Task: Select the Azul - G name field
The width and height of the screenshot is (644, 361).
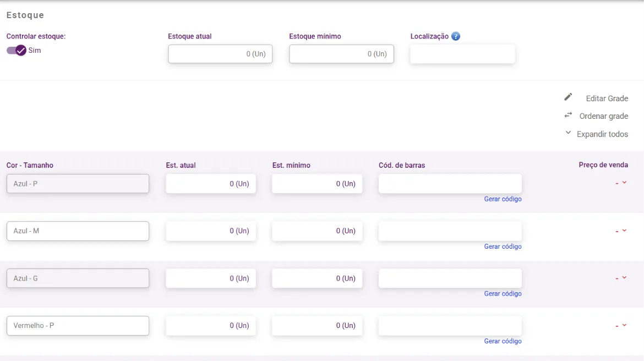Action: click(78, 278)
